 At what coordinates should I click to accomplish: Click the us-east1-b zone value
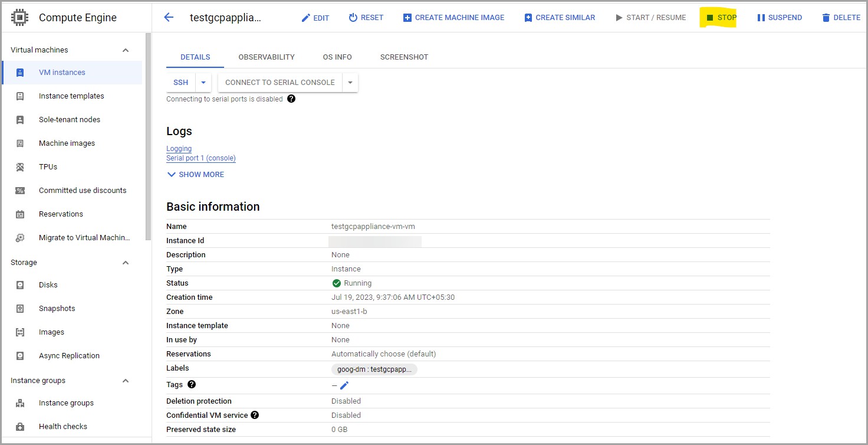point(349,312)
